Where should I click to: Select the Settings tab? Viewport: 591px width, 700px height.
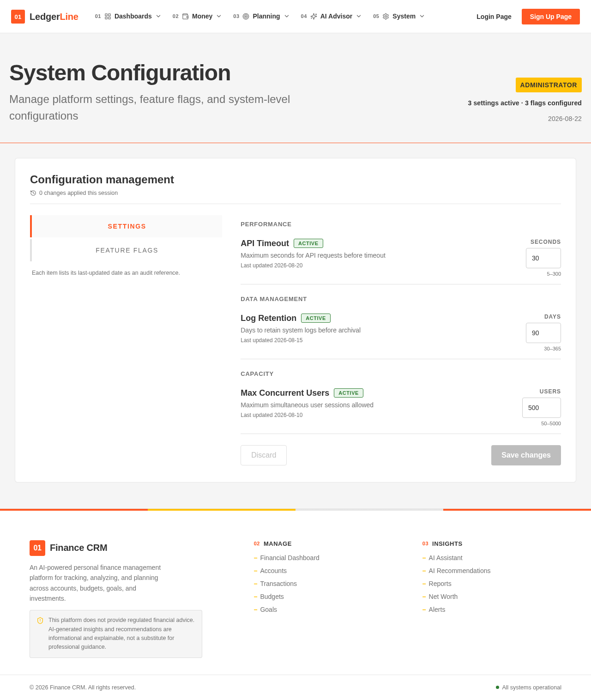point(126,226)
